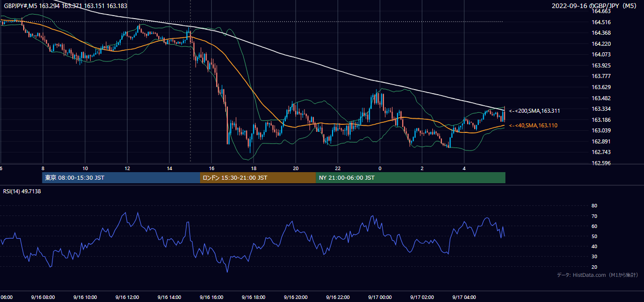Click hour tick '22' below the price chart
This screenshot has height=302, width=644.
[338, 168]
